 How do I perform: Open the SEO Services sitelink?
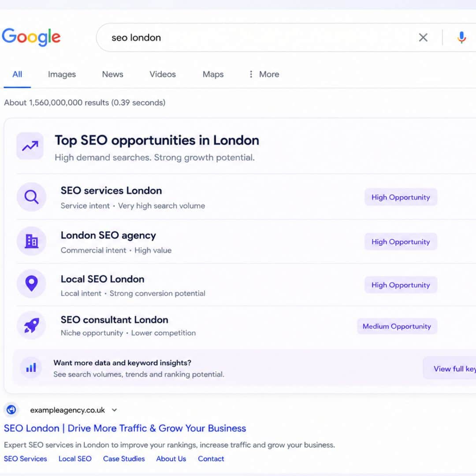25,459
